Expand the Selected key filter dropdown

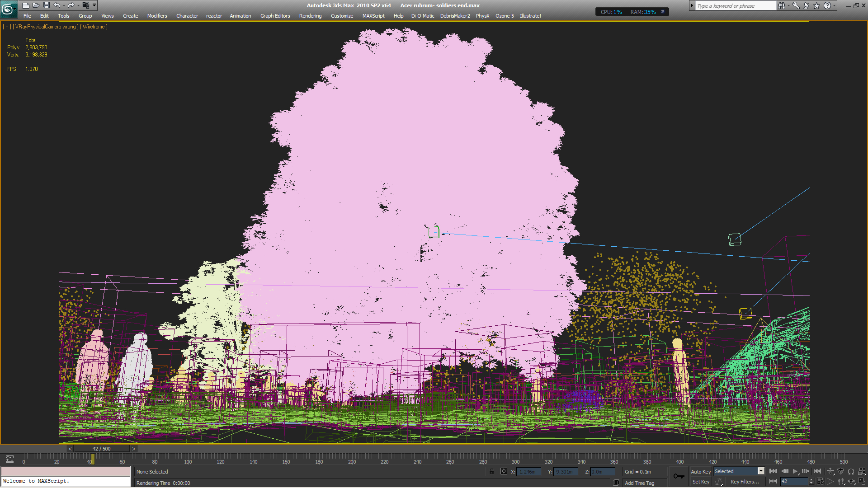[761, 471]
